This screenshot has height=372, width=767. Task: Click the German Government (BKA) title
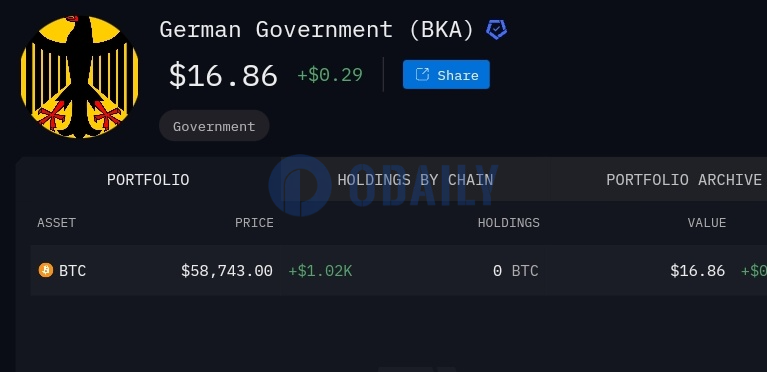coord(317,30)
